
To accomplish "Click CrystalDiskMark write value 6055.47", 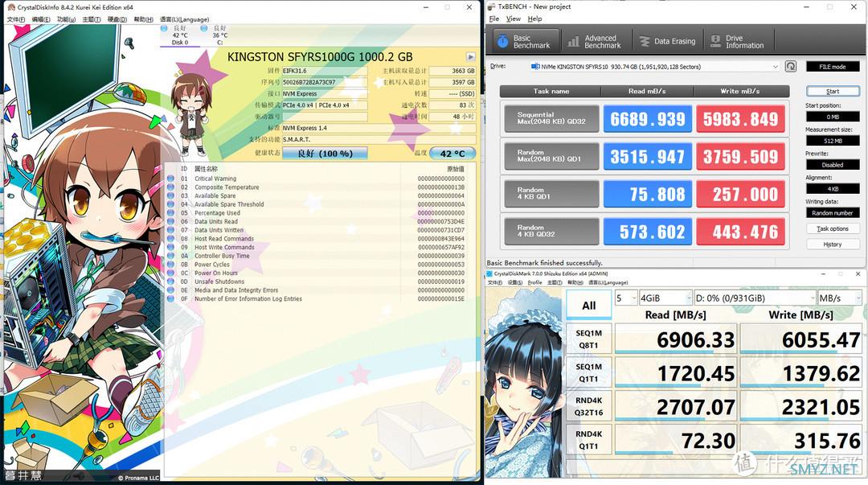I will [800, 339].
